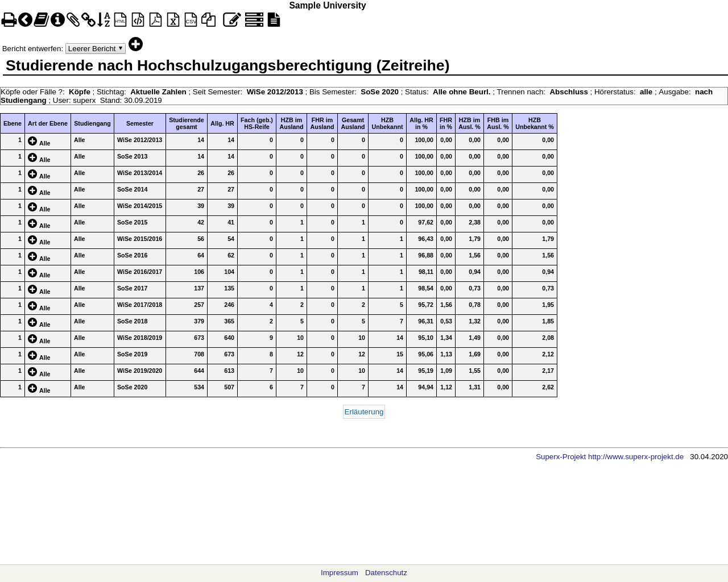Click the HZB im Ausland header
This screenshot has height=582, width=728.
[291, 123]
